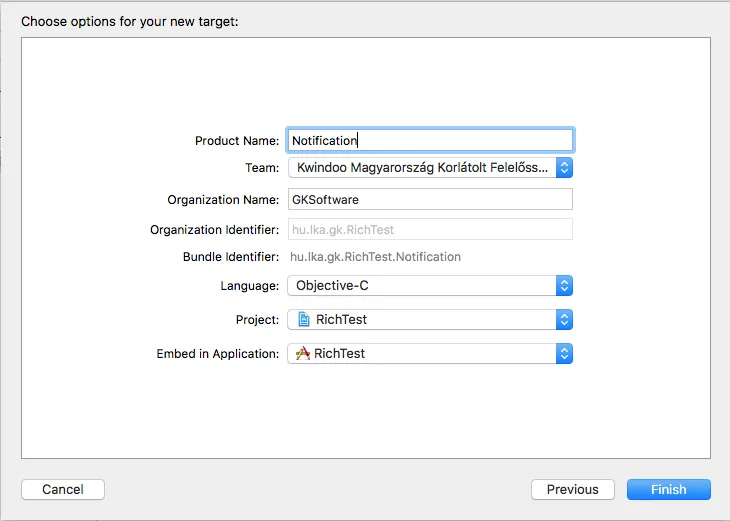Screen dimensions: 730x521
Task: Click the Team popup's blue arrow button
Action: 564,168
